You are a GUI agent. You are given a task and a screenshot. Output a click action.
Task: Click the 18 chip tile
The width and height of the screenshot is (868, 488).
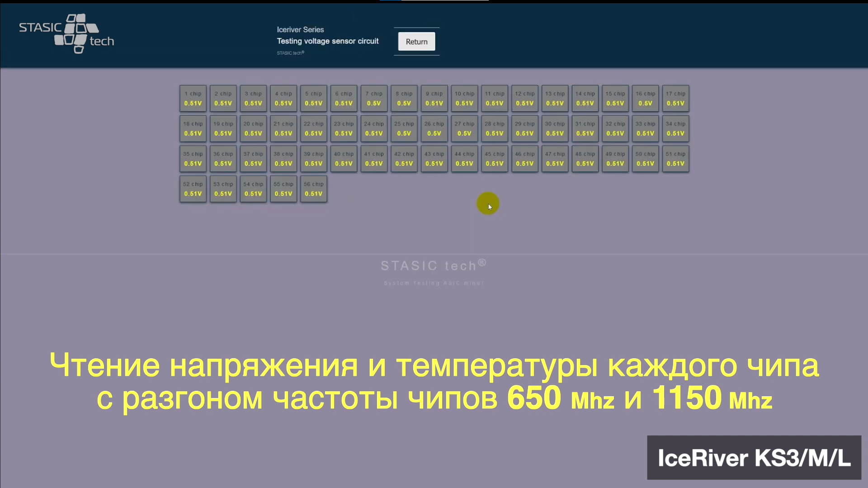193,129
